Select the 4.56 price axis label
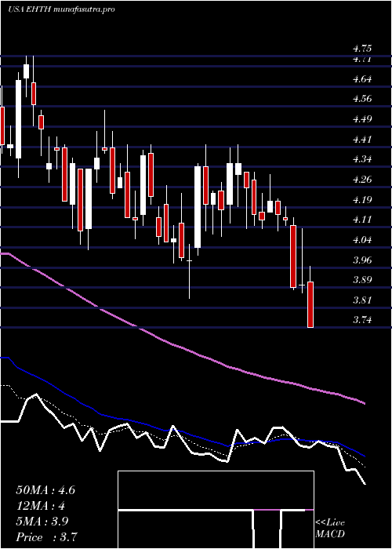This screenshot has height=549, width=392. click(362, 99)
